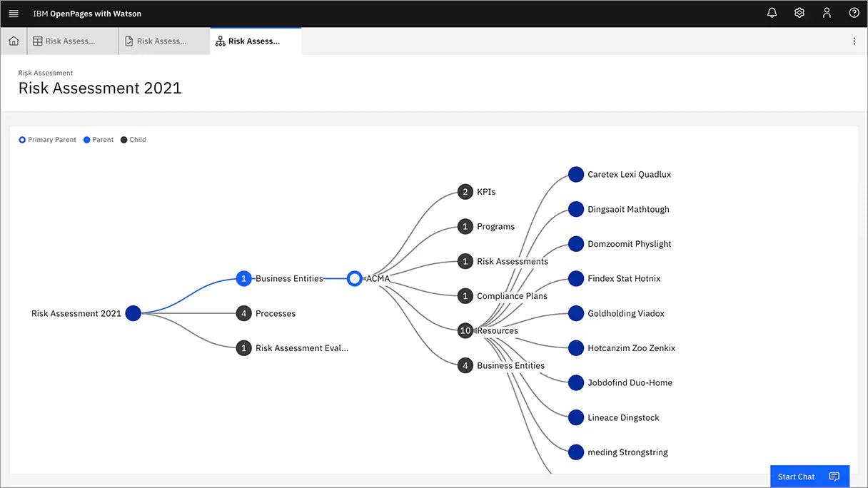Open the notifications bell
Image resolution: width=868 pixels, height=488 pixels.
coord(771,12)
